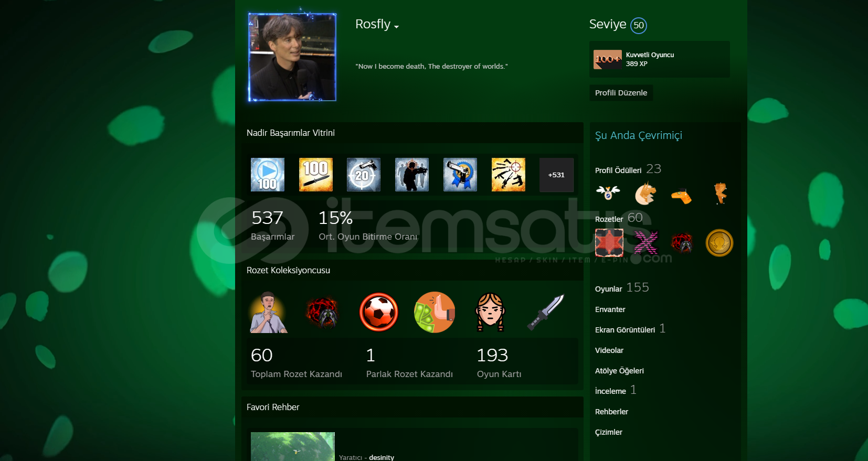Click the Profili Düzenle button

click(x=621, y=93)
